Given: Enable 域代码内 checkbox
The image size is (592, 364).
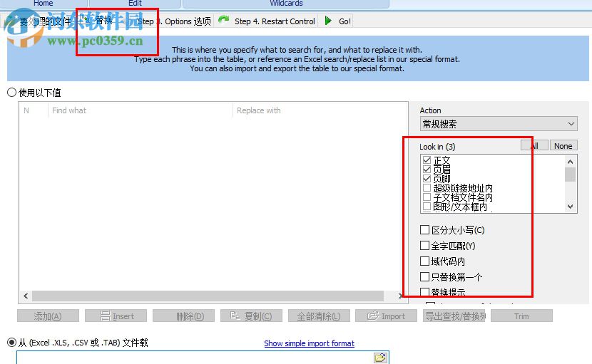Looking at the screenshot, I should pyautogui.click(x=425, y=261).
